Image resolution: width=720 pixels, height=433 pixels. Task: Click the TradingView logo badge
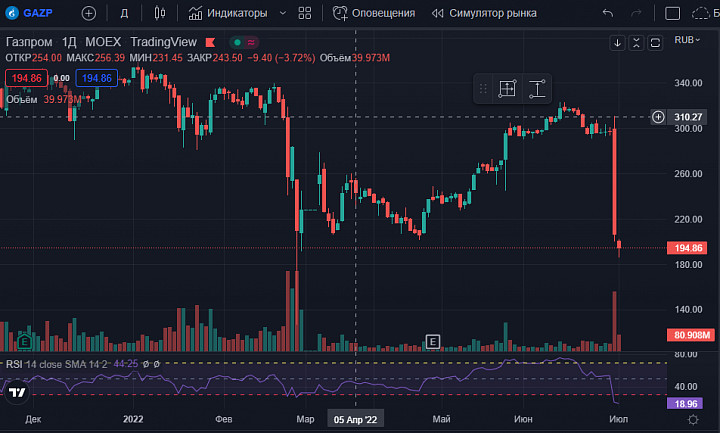tap(17, 393)
